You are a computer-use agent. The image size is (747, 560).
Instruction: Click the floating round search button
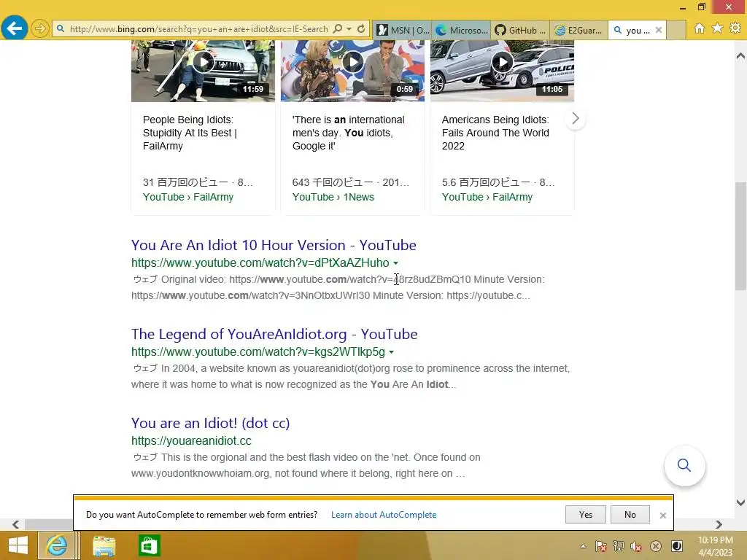[x=684, y=465]
